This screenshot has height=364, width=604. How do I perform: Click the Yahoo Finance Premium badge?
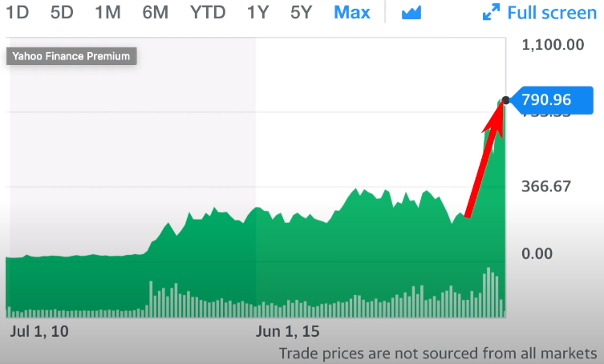tap(71, 56)
